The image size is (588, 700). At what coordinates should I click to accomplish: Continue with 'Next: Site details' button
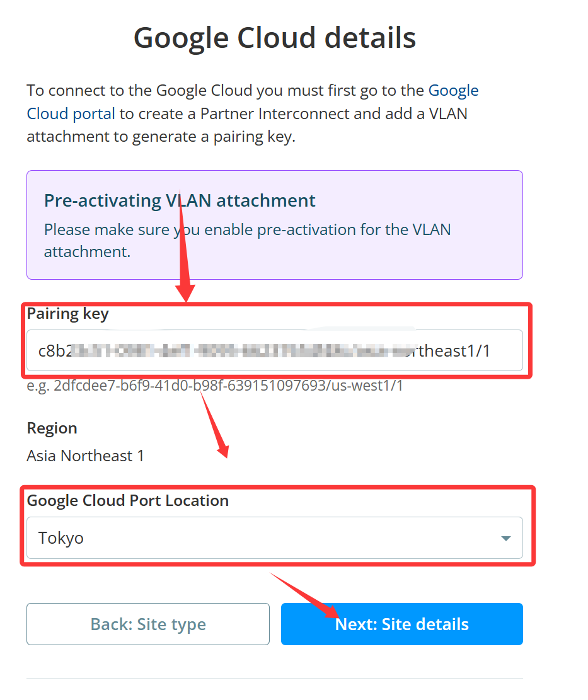(402, 624)
